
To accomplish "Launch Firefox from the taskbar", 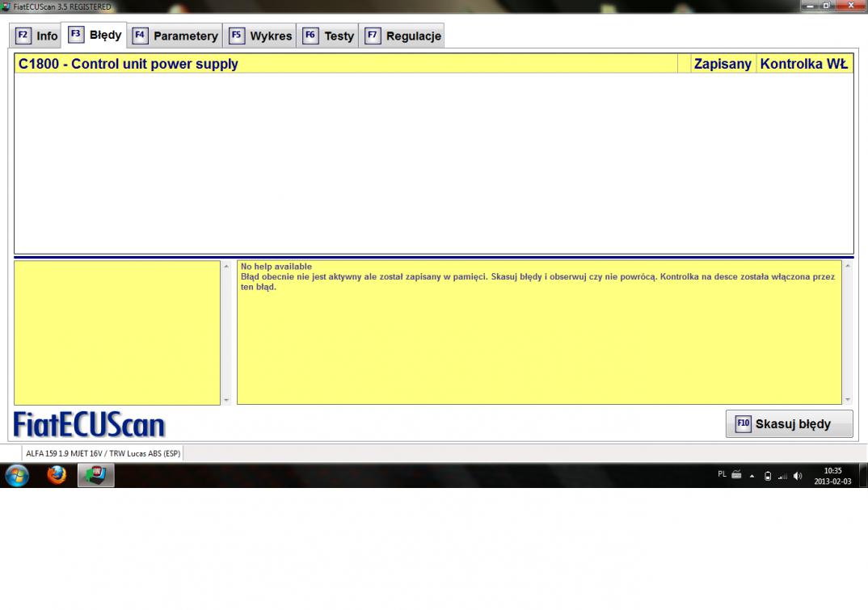I will click(57, 475).
